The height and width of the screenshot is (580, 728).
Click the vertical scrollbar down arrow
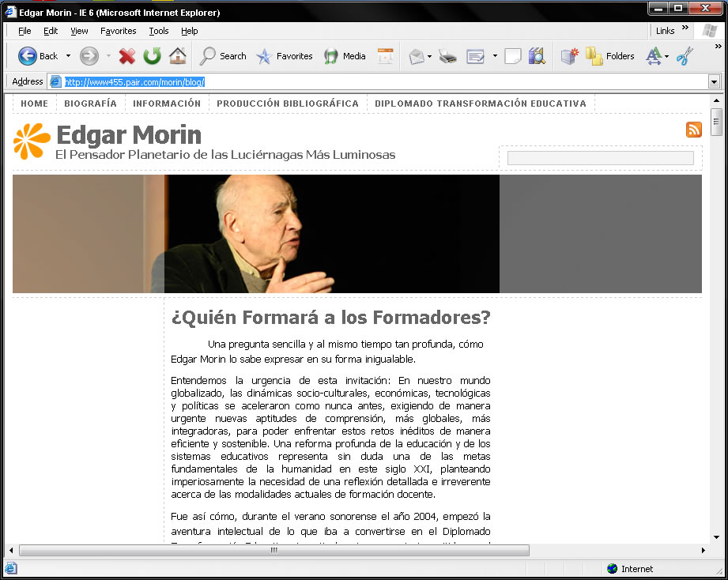tap(716, 537)
